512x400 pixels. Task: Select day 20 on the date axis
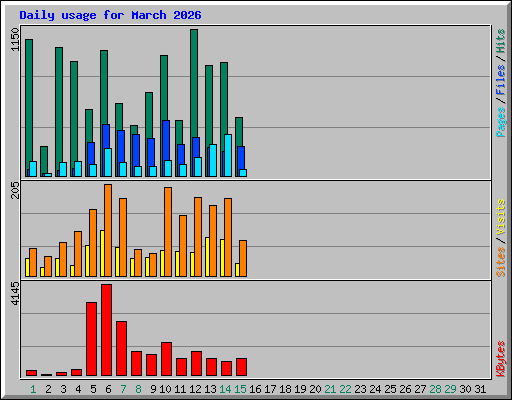tap(315, 389)
